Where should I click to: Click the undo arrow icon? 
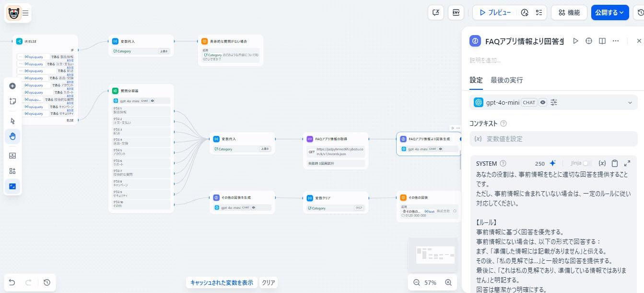point(12,282)
